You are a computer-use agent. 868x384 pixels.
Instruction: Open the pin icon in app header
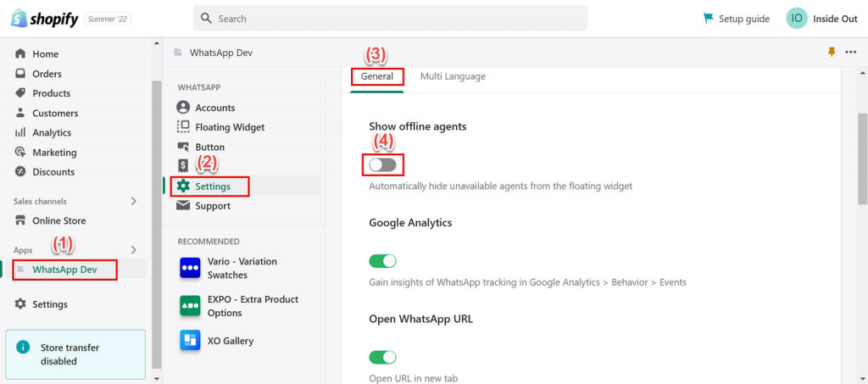[831, 53]
